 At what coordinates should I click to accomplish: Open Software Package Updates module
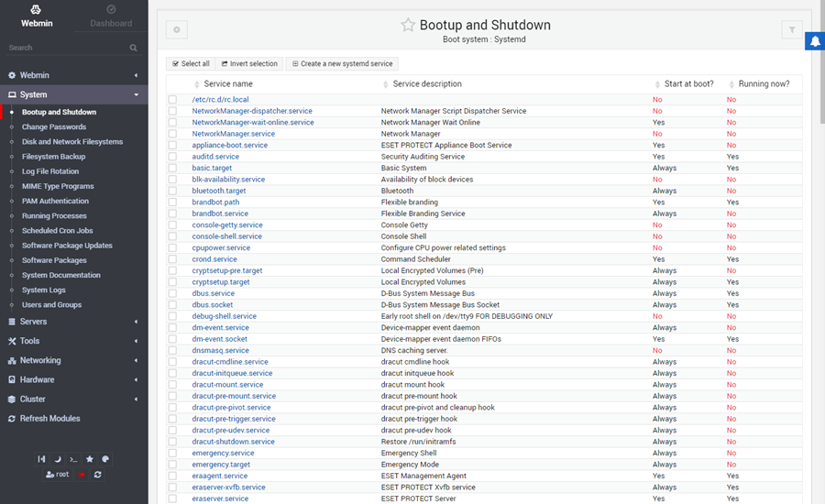(67, 246)
